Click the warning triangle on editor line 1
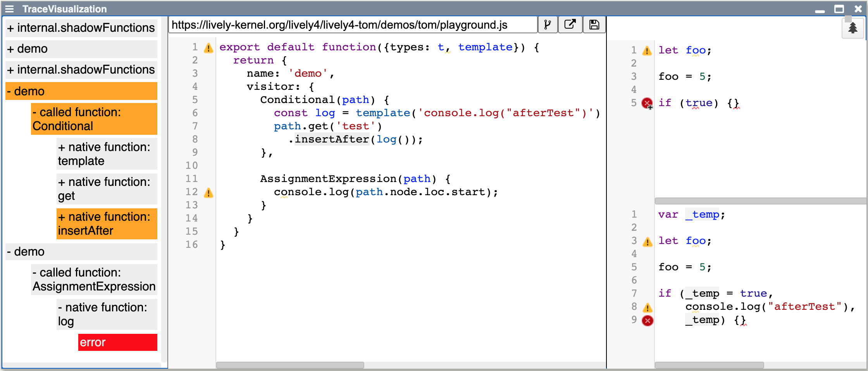 (x=209, y=48)
